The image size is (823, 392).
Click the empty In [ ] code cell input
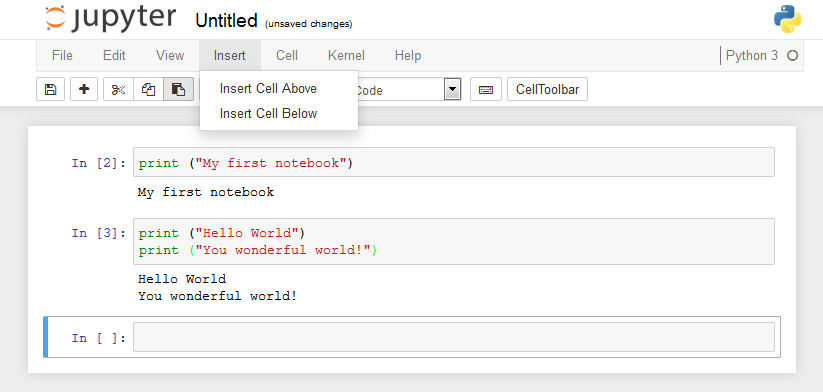click(453, 337)
